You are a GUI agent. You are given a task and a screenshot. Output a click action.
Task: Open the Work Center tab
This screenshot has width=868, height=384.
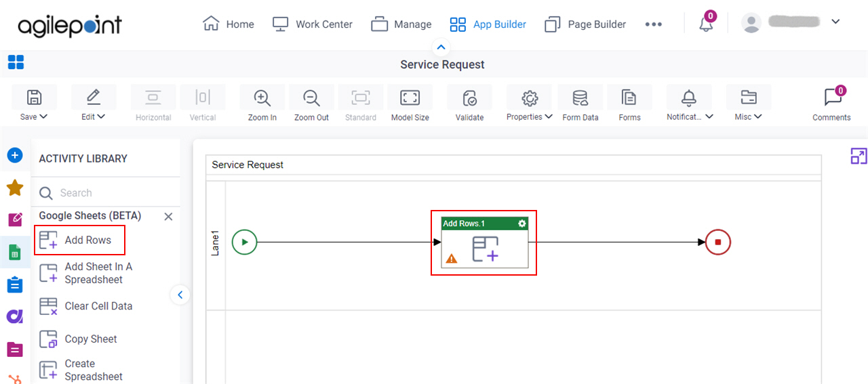(x=312, y=24)
